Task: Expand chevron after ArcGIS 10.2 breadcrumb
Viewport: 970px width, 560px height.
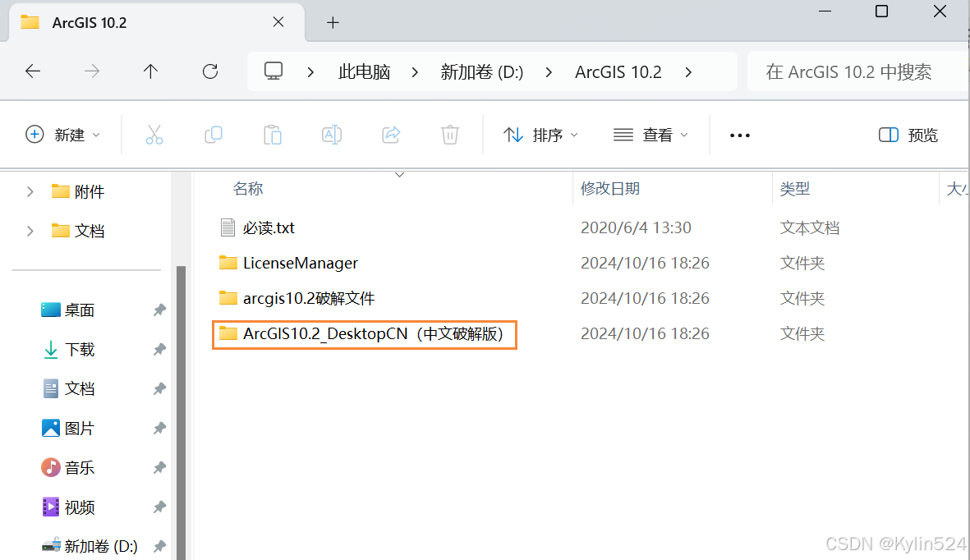Action: click(x=688, y=72)
